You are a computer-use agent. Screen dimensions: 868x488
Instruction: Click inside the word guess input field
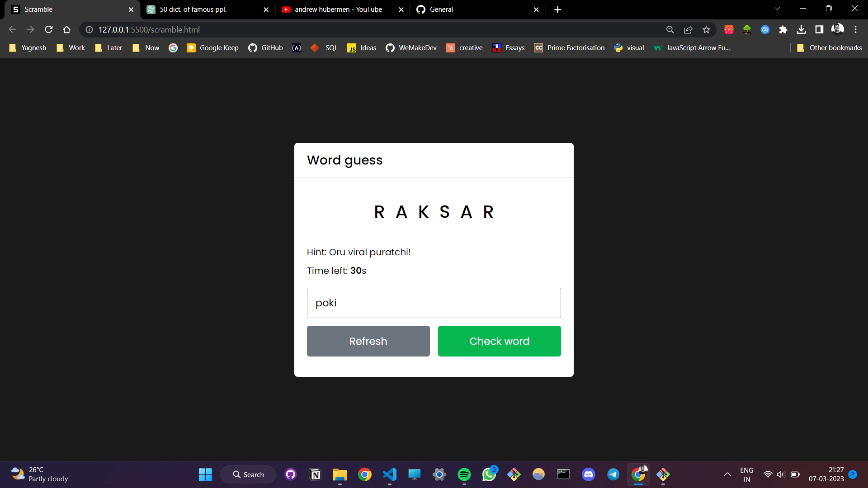click(x=434, y=303)
